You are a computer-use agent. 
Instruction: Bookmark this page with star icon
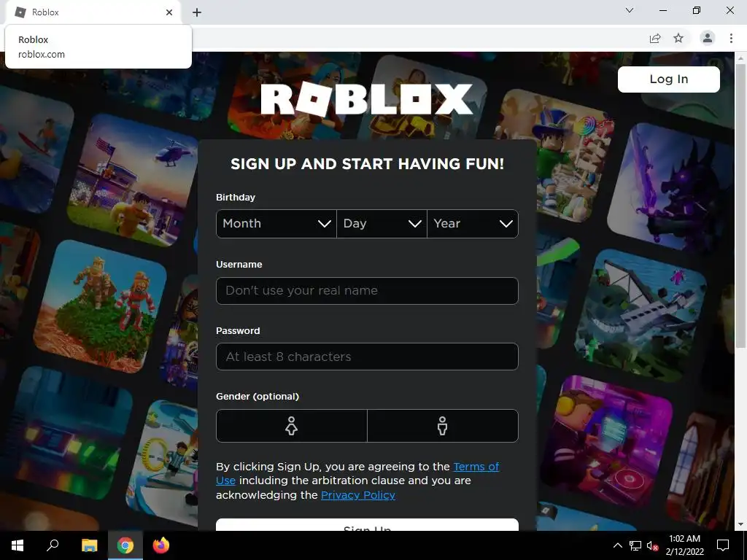(x=678, y=38)
